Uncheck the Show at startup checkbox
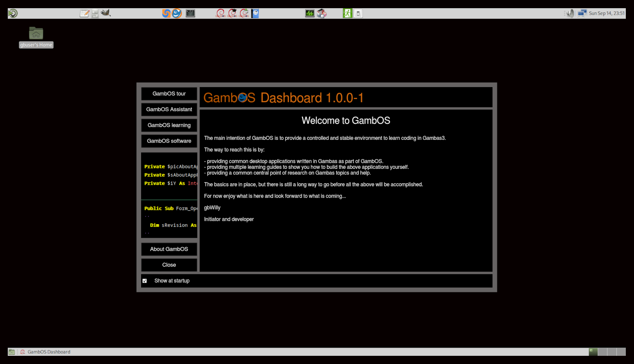Viewport: 634px width, 364px height. tap(144, 281)
